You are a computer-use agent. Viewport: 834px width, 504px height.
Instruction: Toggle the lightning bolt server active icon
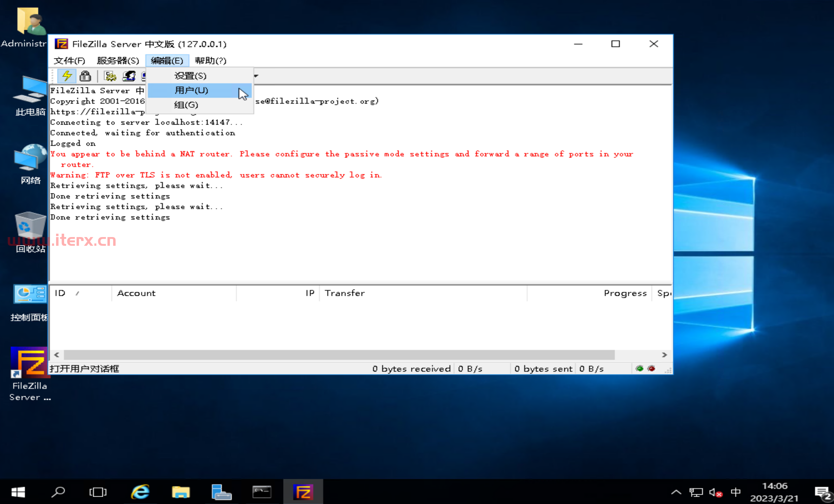pos(67,76)
